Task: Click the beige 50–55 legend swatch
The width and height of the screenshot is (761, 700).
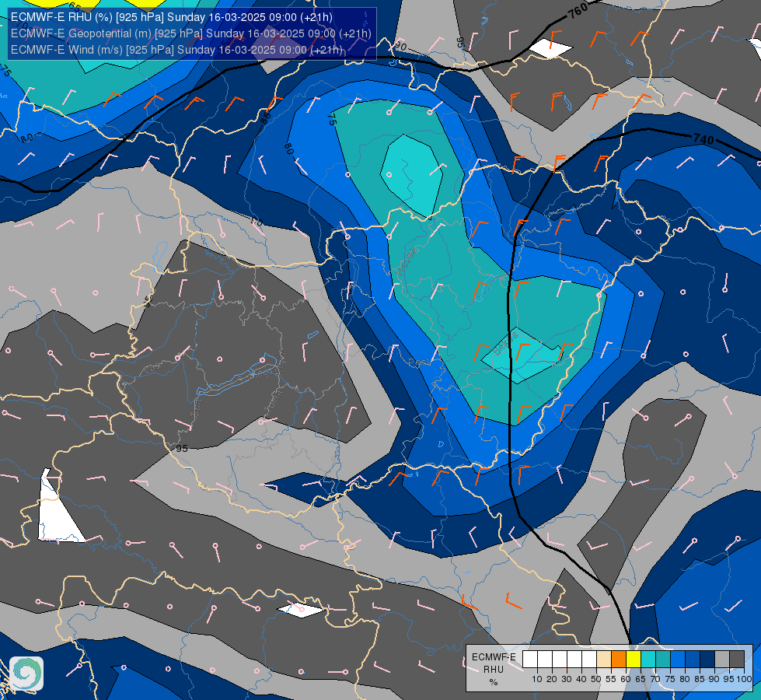Action: pyautogui.click(x=604, y=660)
